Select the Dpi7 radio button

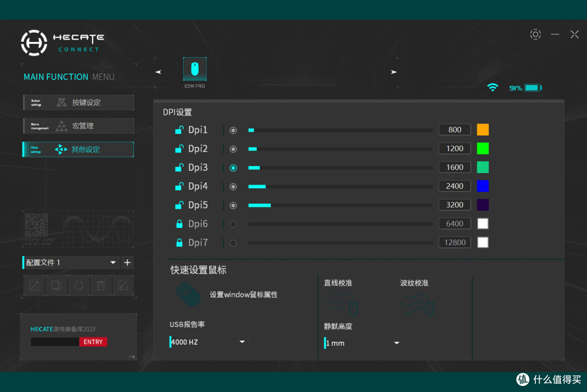point(233,243)
